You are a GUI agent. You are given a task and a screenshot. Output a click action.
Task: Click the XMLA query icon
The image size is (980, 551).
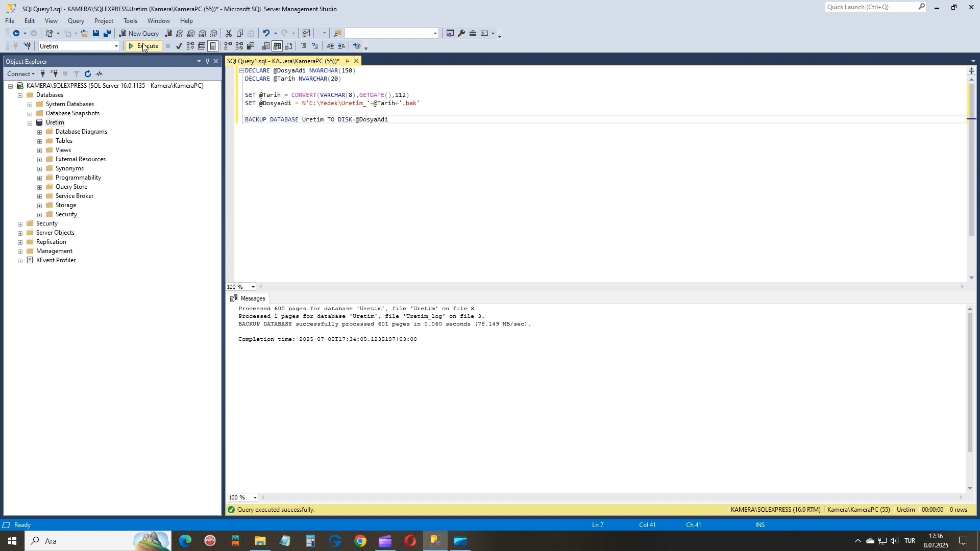click(202, 33)
